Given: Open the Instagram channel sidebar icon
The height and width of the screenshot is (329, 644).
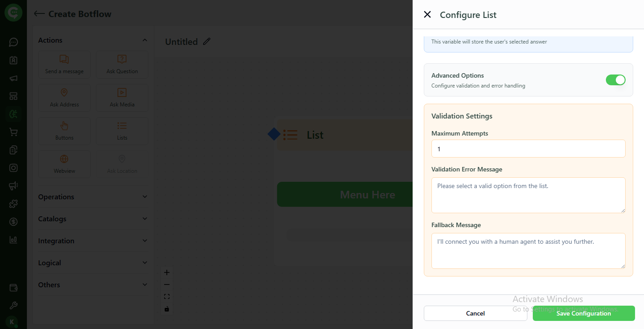Looking at the screenshot, I should point(13,167).
